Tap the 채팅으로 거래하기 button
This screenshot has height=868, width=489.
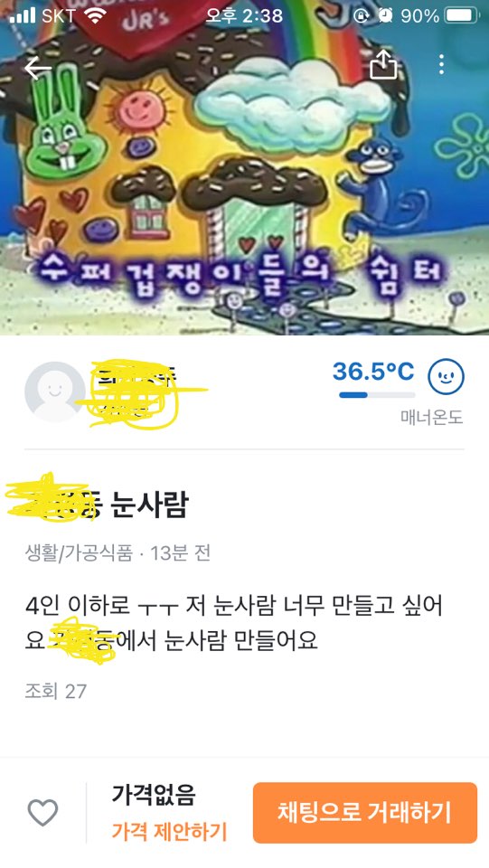tap(364, 813)
